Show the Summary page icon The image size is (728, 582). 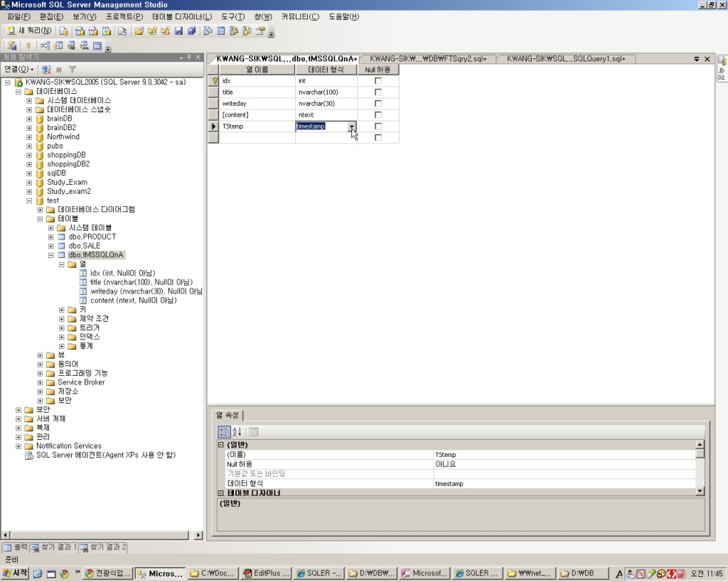(221, 31)
